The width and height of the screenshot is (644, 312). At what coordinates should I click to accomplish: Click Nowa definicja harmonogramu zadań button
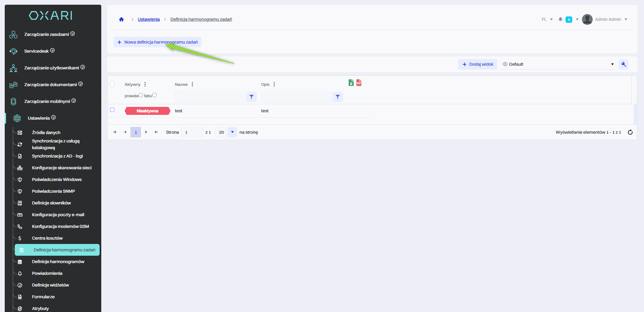point(157,42)
